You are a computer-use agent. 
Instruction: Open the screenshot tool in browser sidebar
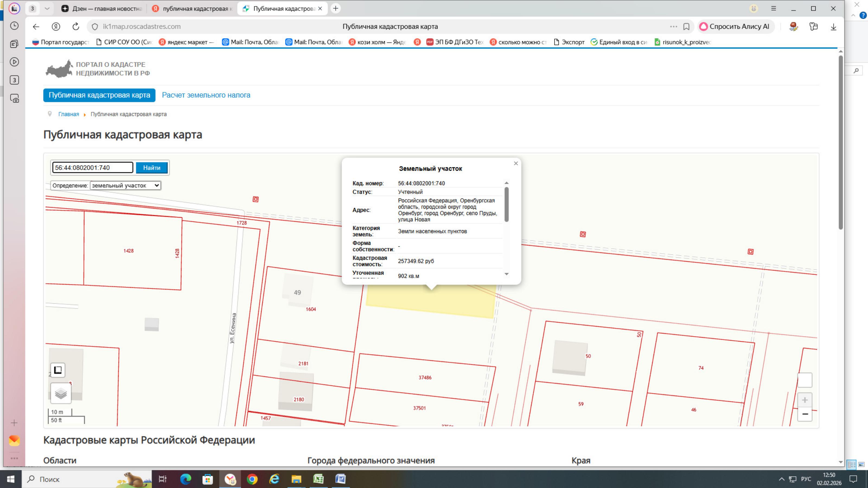(x=14, y=98)
